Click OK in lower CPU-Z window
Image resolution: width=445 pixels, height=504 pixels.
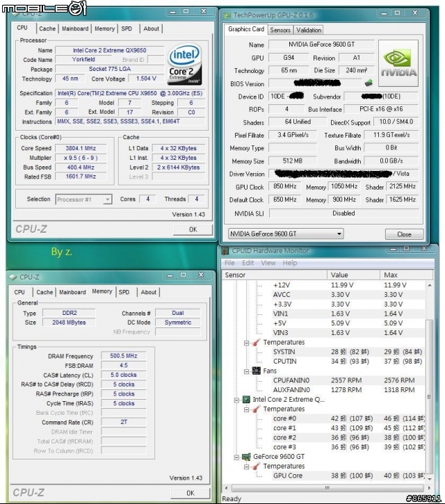[x=191, y=493]
